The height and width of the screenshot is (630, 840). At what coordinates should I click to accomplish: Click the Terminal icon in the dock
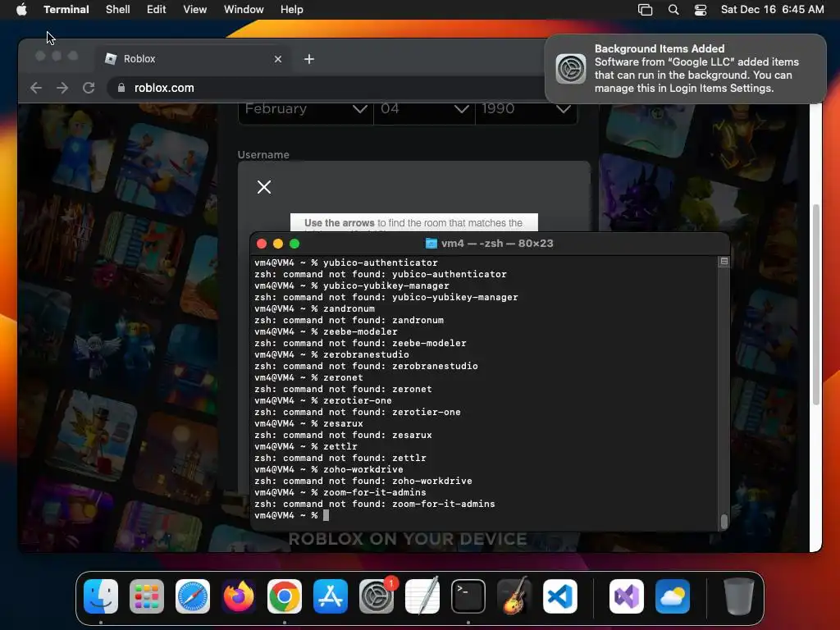click(x=468, y=596)
